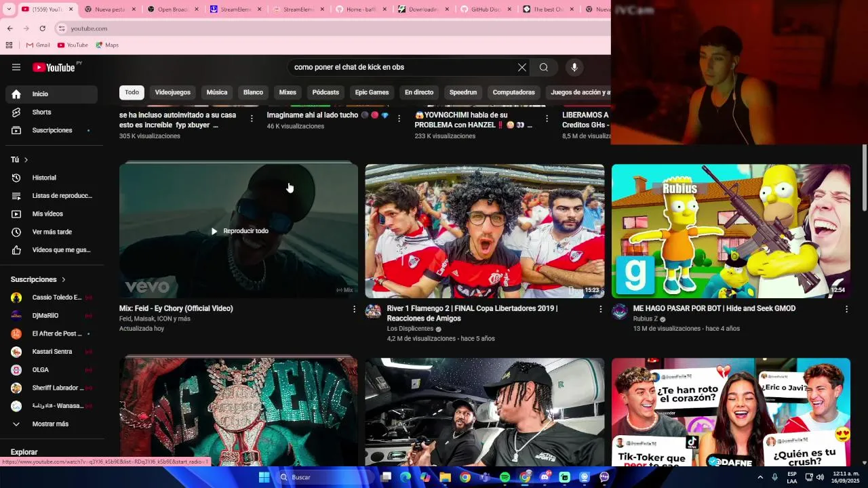Clear the search box with the X icon
868x488 pixels.
(x=521, y=67)
